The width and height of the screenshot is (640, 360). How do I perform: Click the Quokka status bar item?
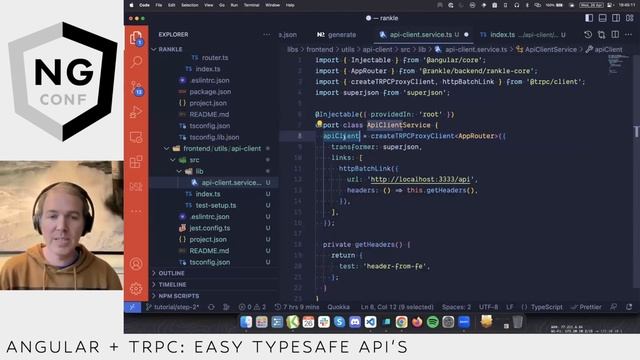[338, 307]
